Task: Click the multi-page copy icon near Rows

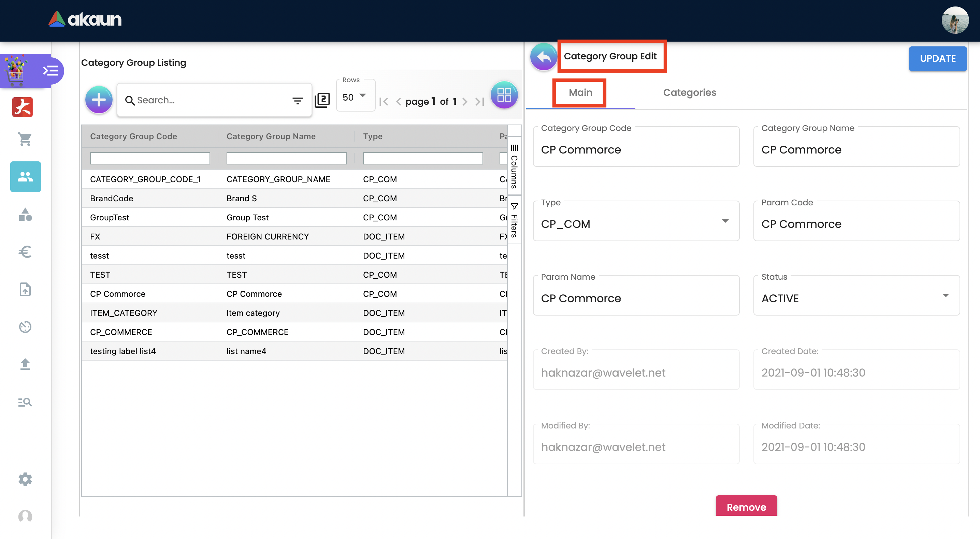Action: [322, 100]
